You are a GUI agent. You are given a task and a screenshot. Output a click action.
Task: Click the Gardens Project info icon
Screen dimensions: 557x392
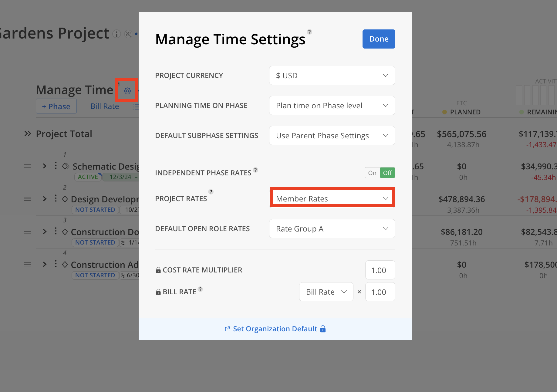116,34
